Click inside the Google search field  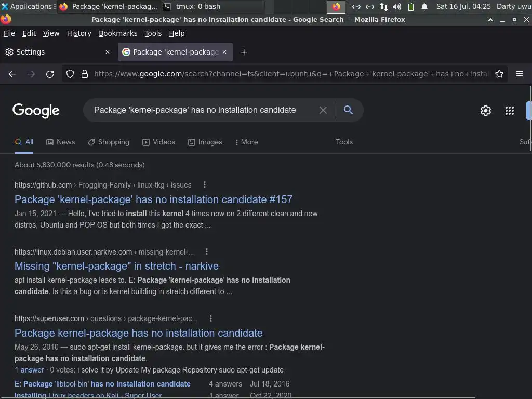[204, 110]
